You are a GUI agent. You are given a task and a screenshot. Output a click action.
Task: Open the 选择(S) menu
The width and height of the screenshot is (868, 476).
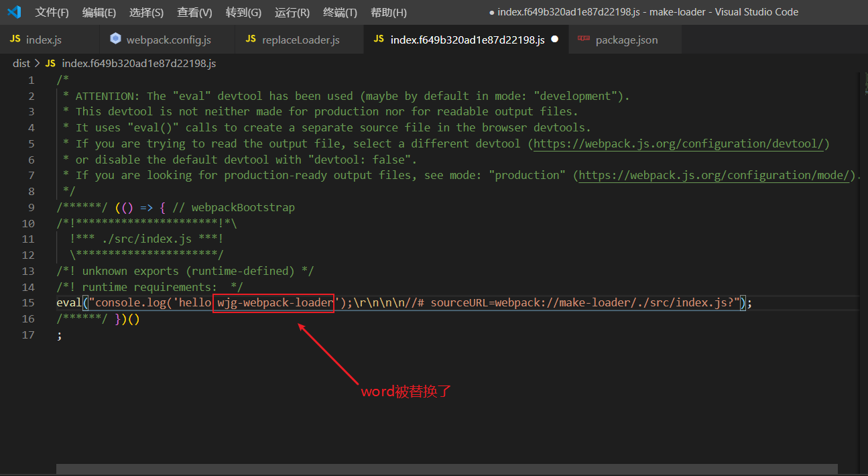(146, 12)
